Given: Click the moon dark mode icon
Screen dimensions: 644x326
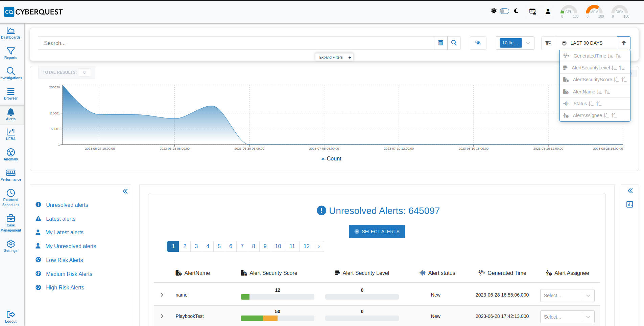Looking at the screenshot, I should [x=516, y=11].
